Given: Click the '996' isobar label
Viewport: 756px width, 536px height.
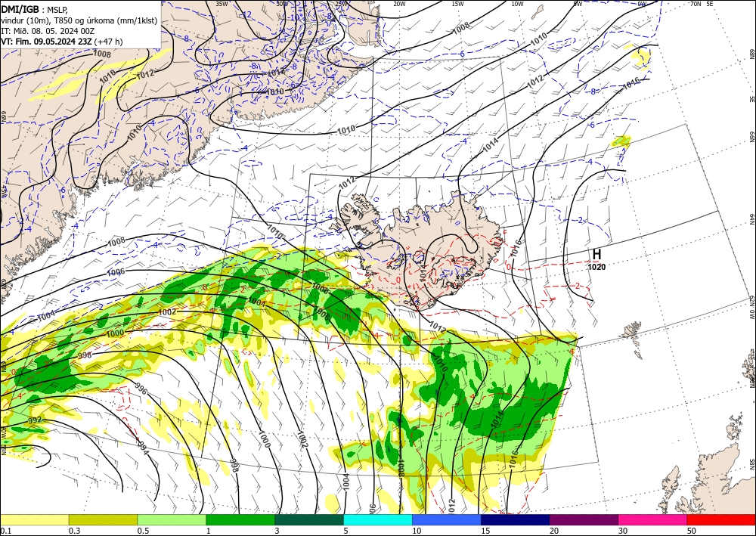Looking at the screenshot, I should (141, 388).
